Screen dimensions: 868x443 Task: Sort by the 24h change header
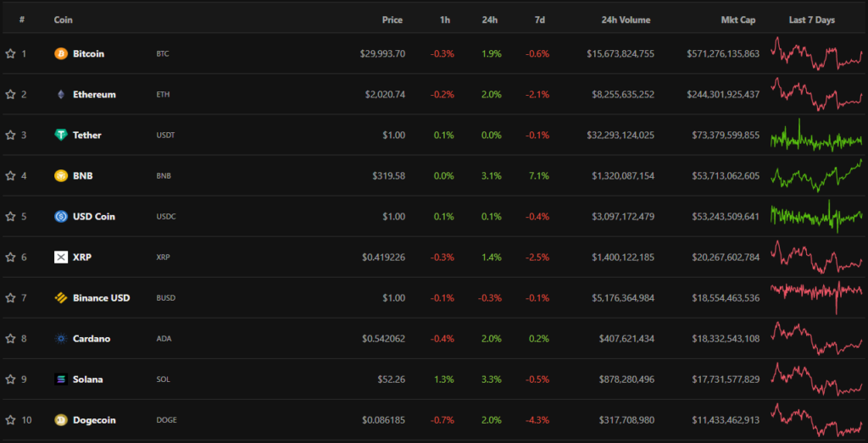coord(490,20)
